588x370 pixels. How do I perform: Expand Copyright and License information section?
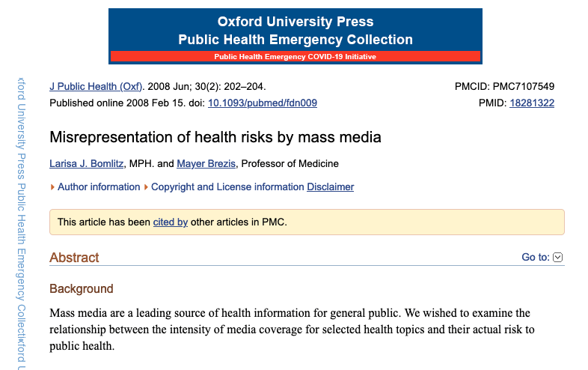227,186
